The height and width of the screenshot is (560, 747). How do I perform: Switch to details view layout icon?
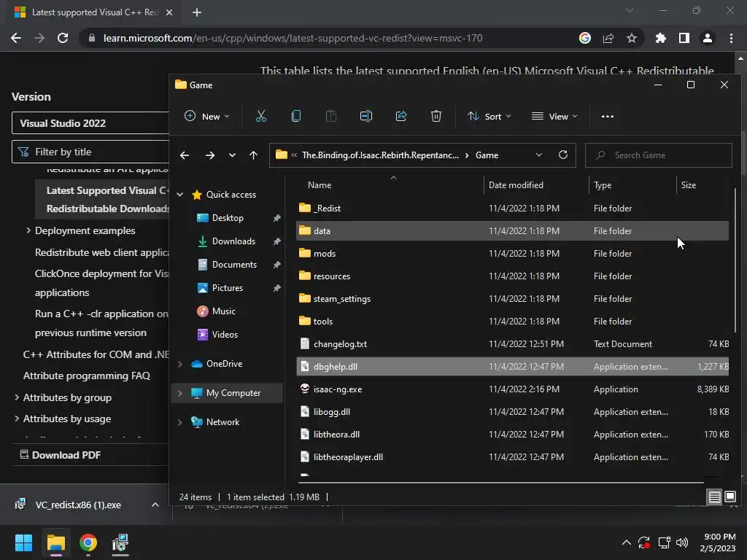(714, 497)
